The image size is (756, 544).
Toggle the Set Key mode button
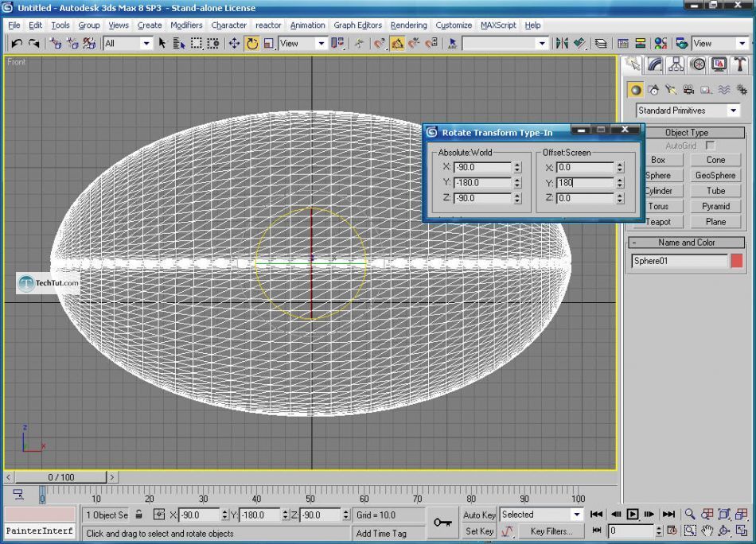(479, 531)
